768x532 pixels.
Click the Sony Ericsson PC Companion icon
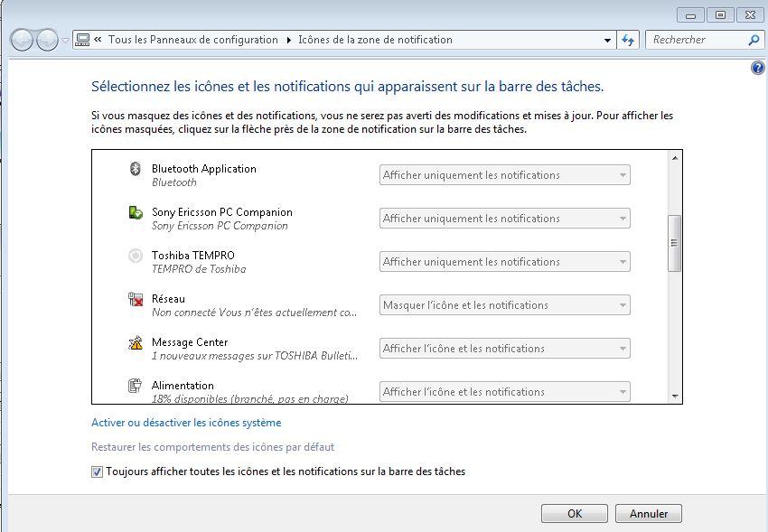[x=136, y=212]
